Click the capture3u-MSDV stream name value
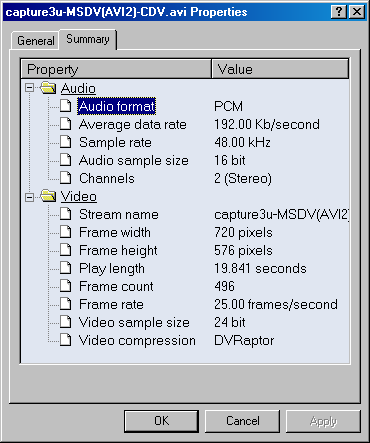Image resolution: width=370 pixels, height=443 pixels. [x=282, y=214]
